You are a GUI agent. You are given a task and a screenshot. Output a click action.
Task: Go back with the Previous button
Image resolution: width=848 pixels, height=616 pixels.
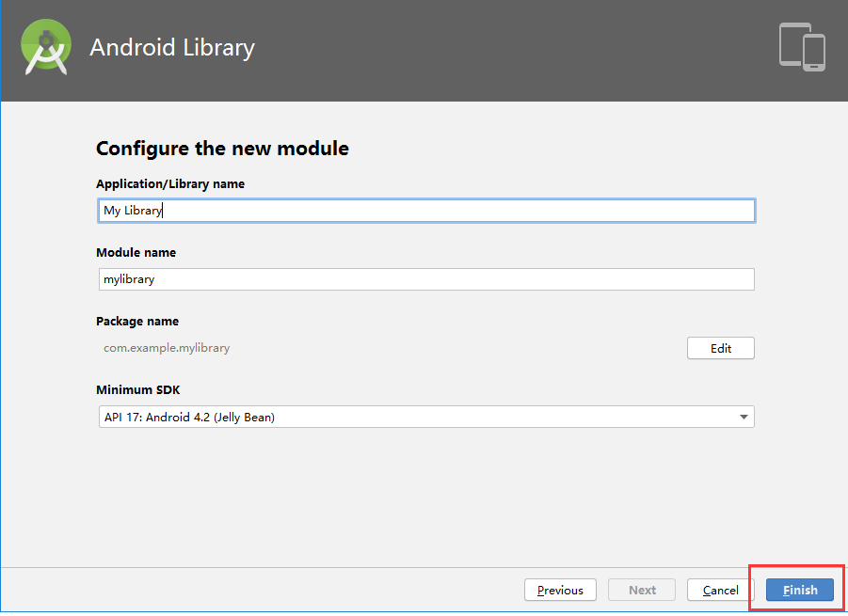560,590
